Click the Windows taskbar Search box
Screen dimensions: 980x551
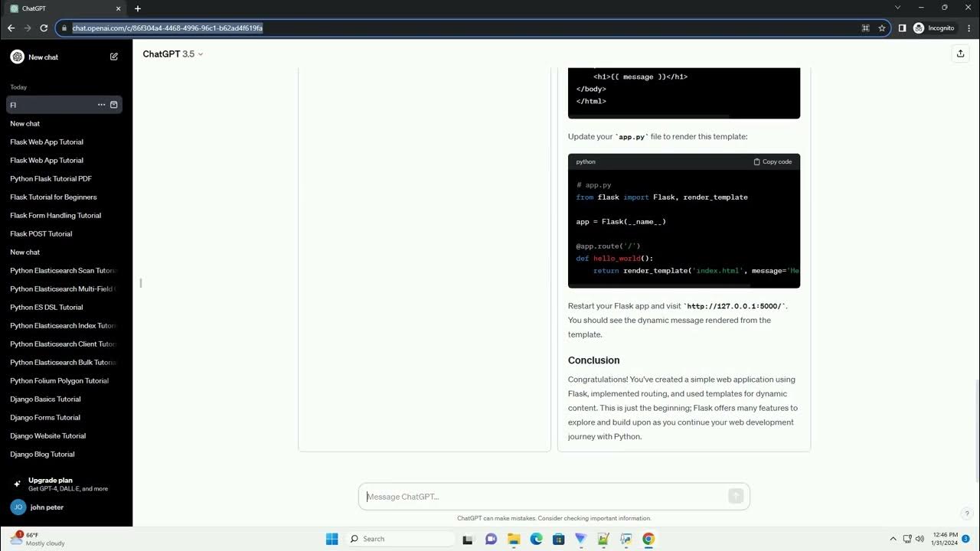[x=401, y=539]
